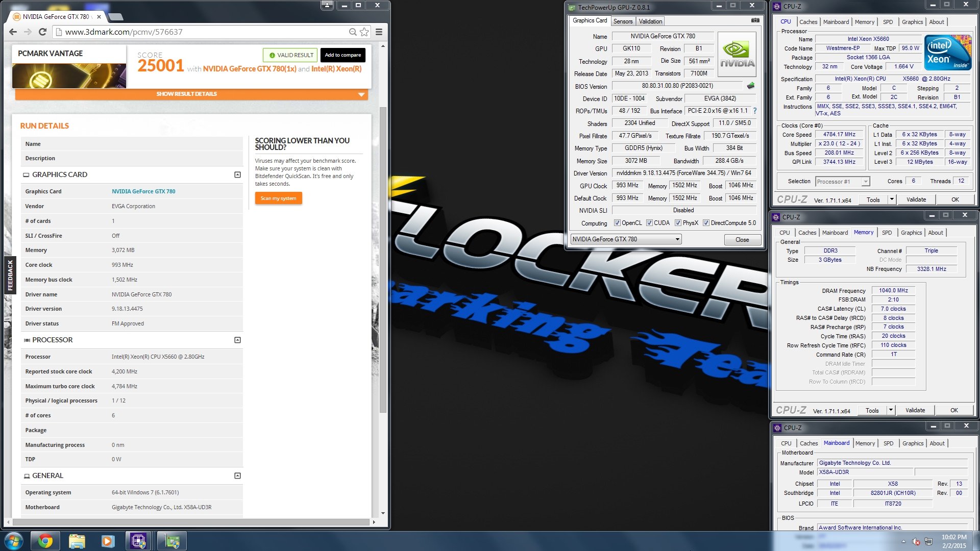Screen dimensions: 980x551
Task: Click network tray icon
Action: (928, 541)
